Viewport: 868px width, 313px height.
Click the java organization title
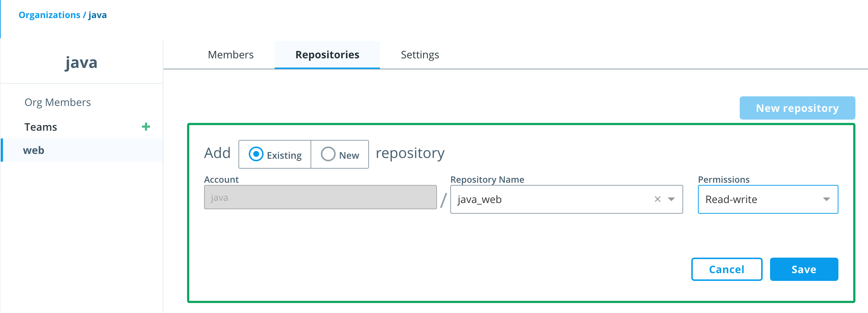[x=81, y=63]
